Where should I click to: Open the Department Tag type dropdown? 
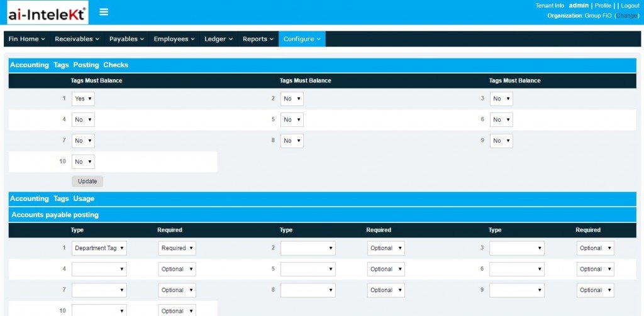coord(99,248)
